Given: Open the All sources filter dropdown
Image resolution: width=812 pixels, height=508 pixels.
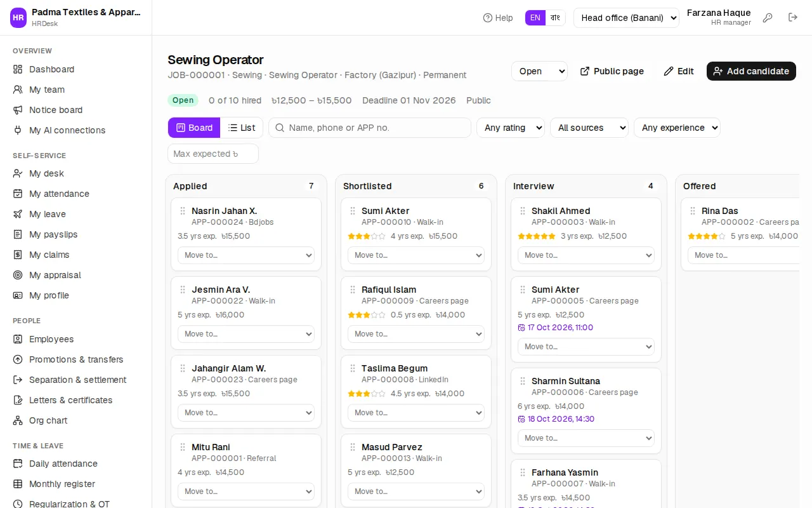Looking at the screenshot, I should point(589,128).
